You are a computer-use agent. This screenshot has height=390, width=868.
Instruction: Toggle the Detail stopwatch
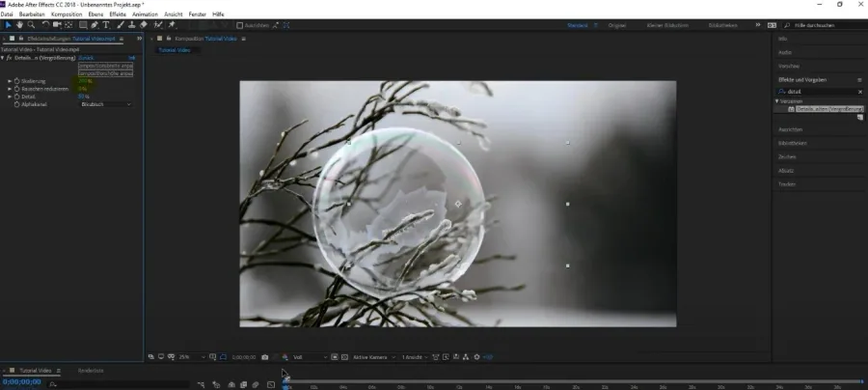click(17, 97)
